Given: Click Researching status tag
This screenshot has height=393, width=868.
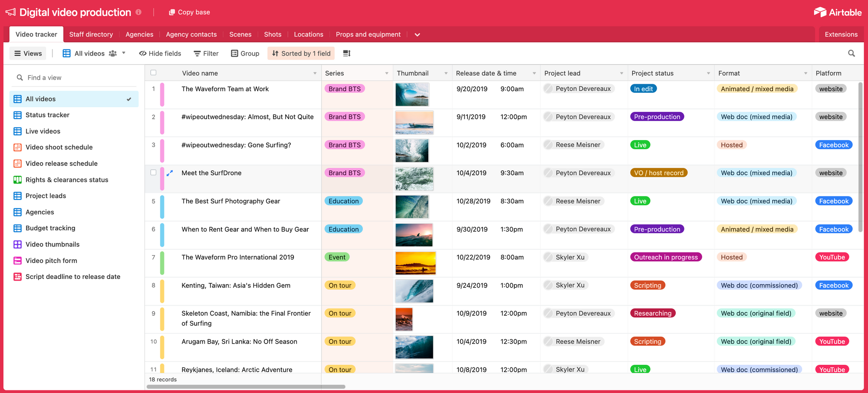Looking at the screenshot, I should click(x=653, y=313).
